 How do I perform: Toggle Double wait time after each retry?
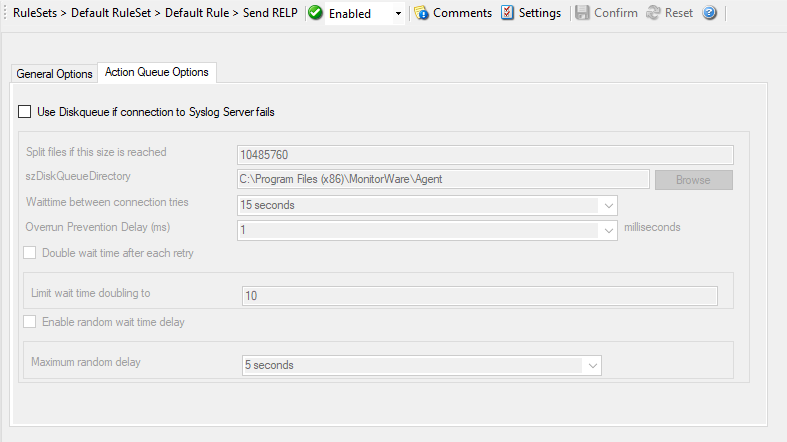(x=30, y=253)
